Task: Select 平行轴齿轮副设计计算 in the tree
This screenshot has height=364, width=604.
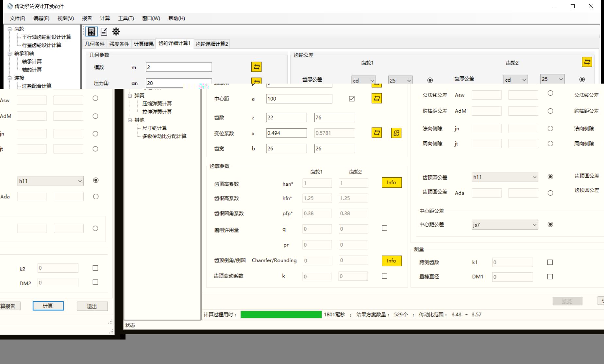Action: (46, 37)
